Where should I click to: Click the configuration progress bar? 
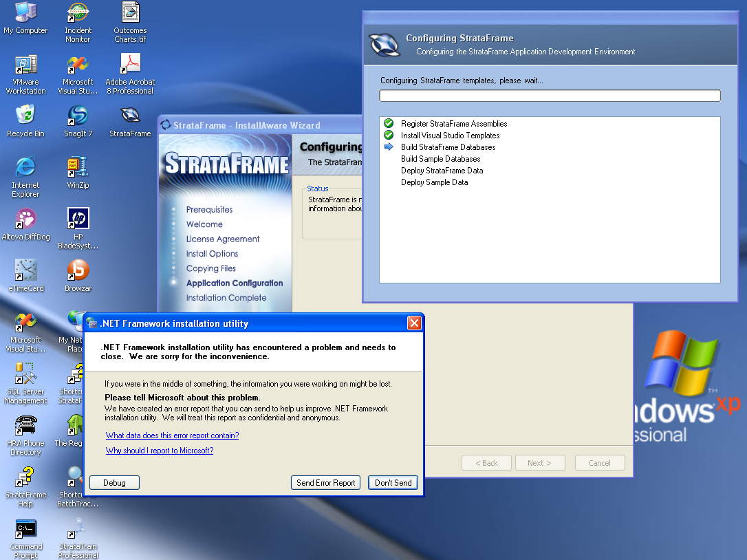point(550,96)
